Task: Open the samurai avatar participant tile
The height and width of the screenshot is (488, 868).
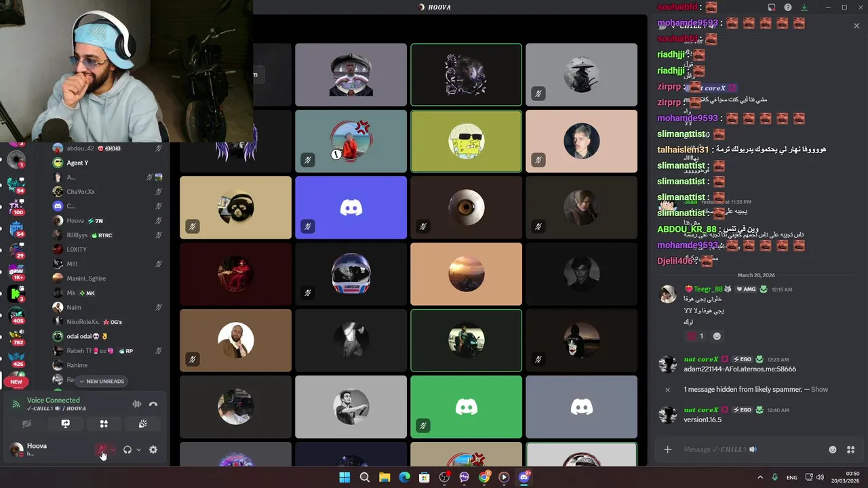Action: pos(581,75)
